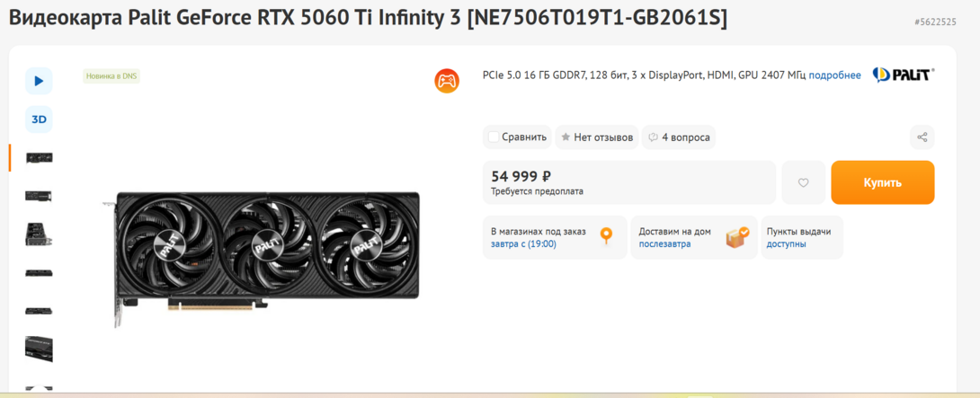Click the "Новинка в DNS" badge
Image resolution: width=980 pixels, height=398 pixels.
[111, 76]
